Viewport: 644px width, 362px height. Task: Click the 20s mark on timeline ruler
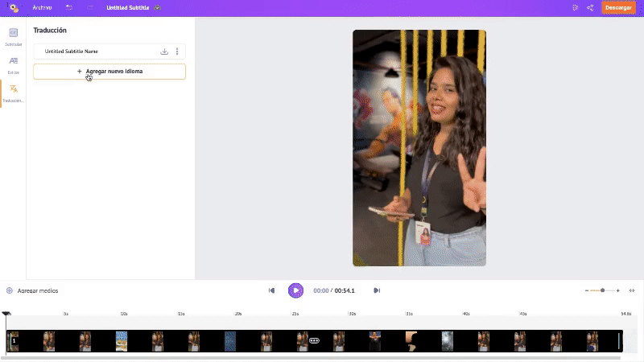click(x=237, y=314)
